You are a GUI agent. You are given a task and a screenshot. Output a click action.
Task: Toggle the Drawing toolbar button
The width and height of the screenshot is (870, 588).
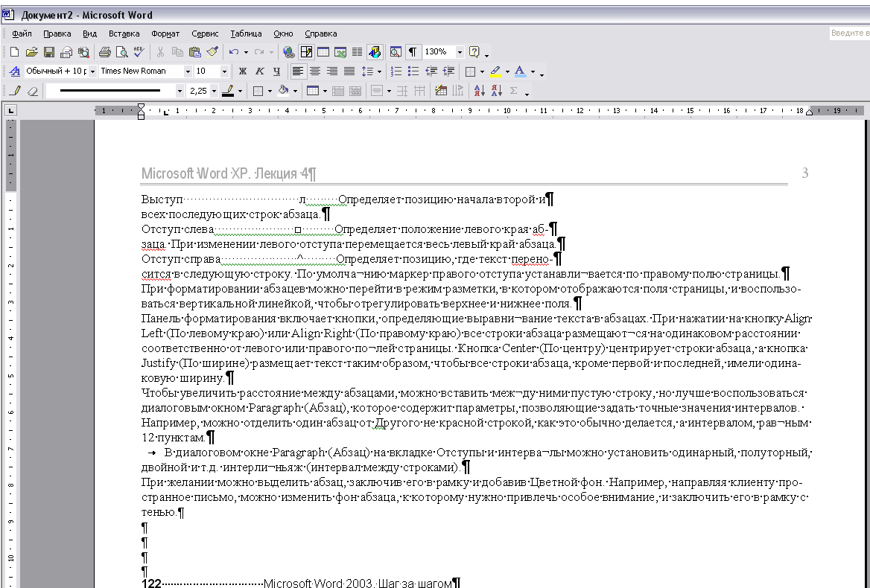[375, 52]
